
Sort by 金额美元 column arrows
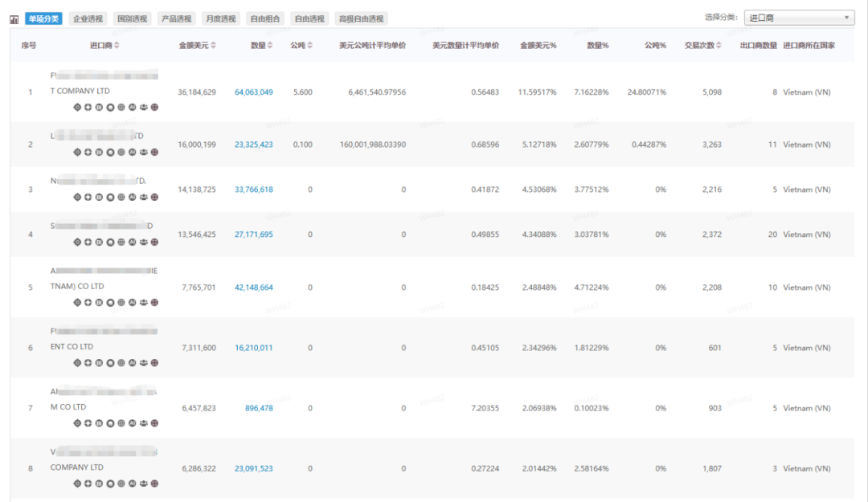pyautogui.click(x=213, y=46)
